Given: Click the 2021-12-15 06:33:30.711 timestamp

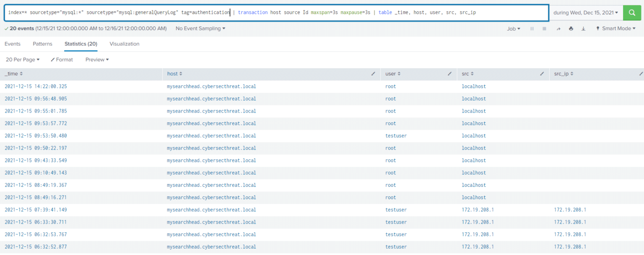Looking at the screenshot, I should pos(36,222).
